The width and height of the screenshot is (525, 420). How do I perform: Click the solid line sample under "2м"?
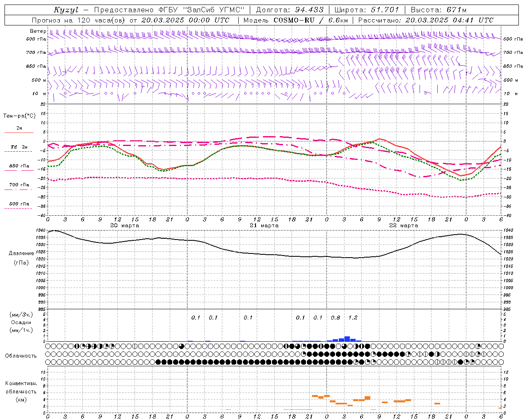[x=19, y=132]
